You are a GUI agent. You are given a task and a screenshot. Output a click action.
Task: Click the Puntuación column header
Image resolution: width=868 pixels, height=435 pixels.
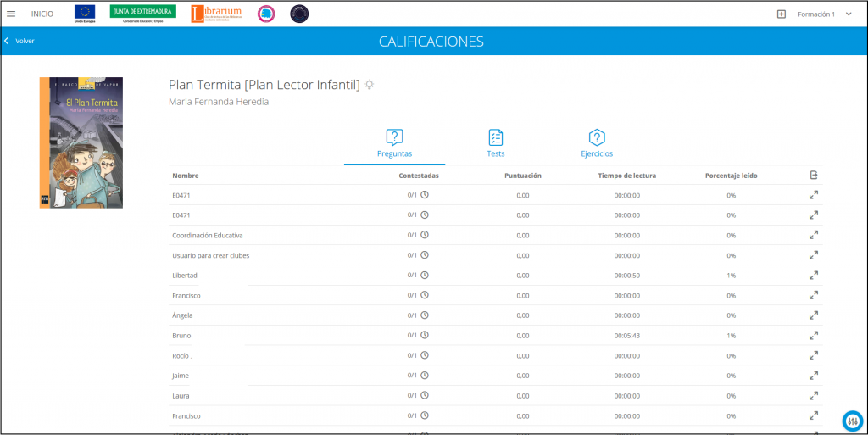click(x=522, y=176)
